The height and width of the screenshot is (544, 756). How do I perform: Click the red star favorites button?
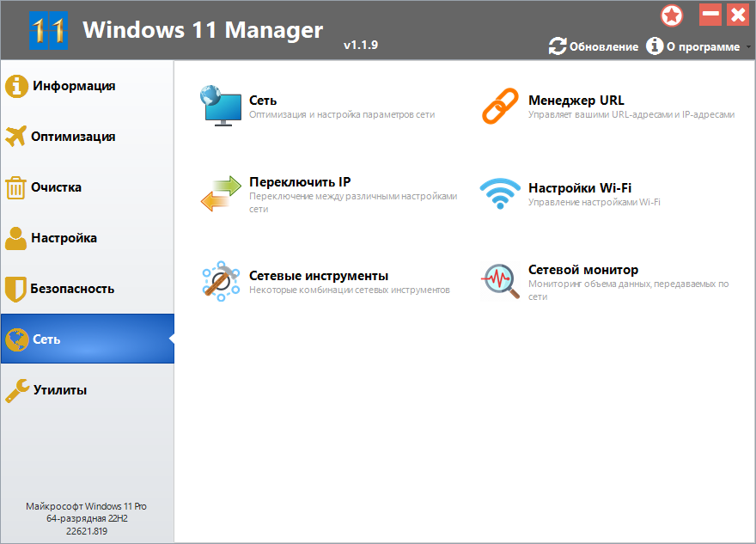point(673,15)
